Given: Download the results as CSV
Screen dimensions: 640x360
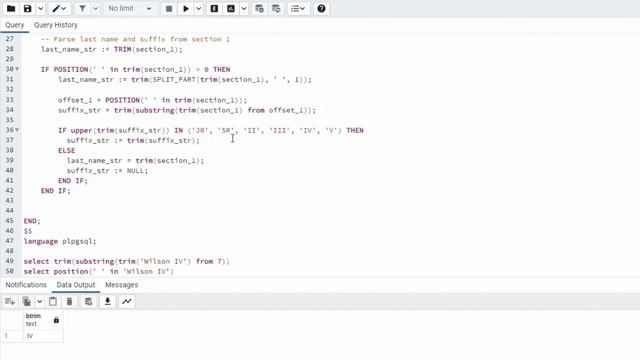Looking at the screenshot, I should click(107, 302).
